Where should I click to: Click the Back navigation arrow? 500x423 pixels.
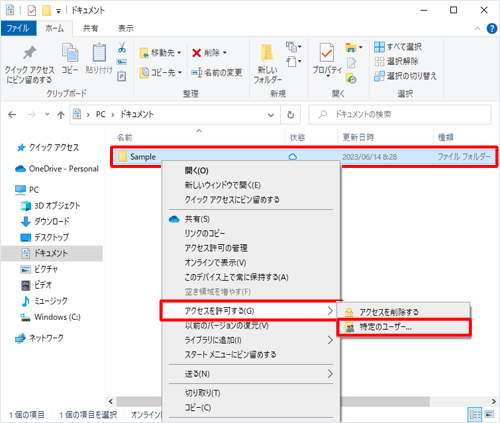point(12,115)
